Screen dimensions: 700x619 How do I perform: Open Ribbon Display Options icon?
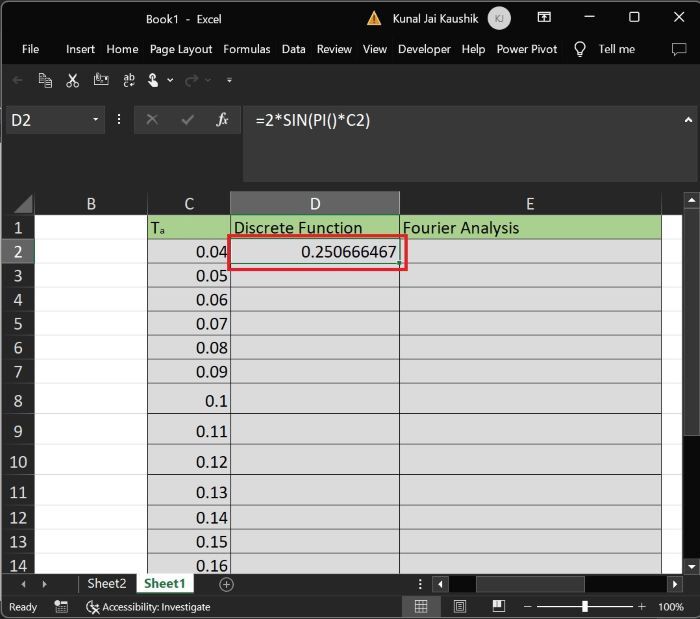point(544,18)
